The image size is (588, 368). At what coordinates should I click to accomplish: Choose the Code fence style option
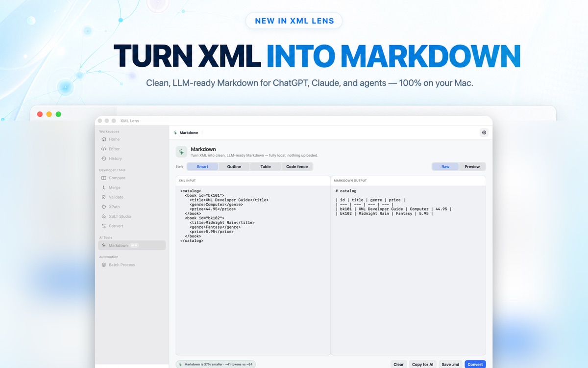pos(297,167)
